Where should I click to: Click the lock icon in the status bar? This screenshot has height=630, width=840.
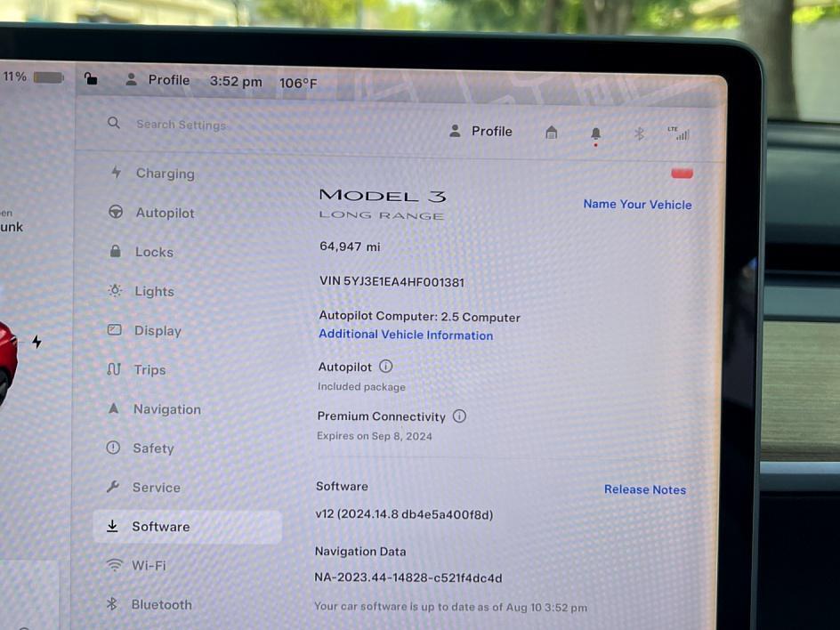[x=91, y=79]
